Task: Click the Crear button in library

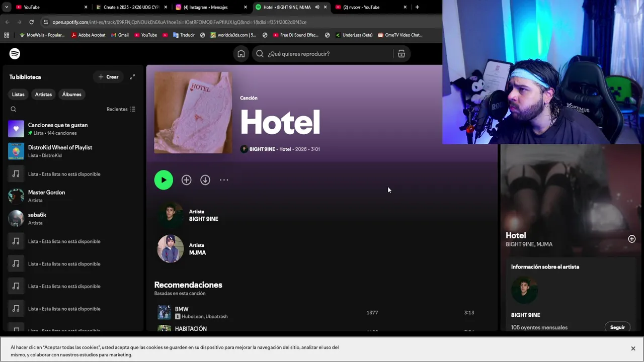Action: (108, 77)
